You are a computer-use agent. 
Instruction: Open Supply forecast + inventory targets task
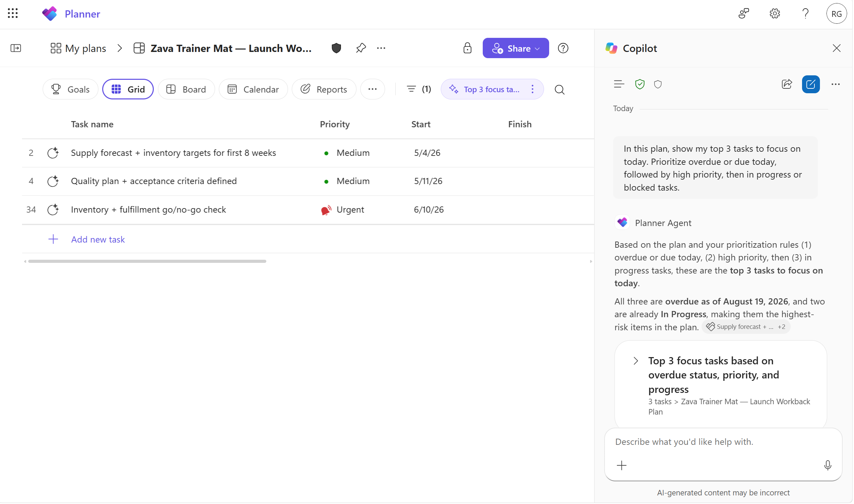(173, 153)
